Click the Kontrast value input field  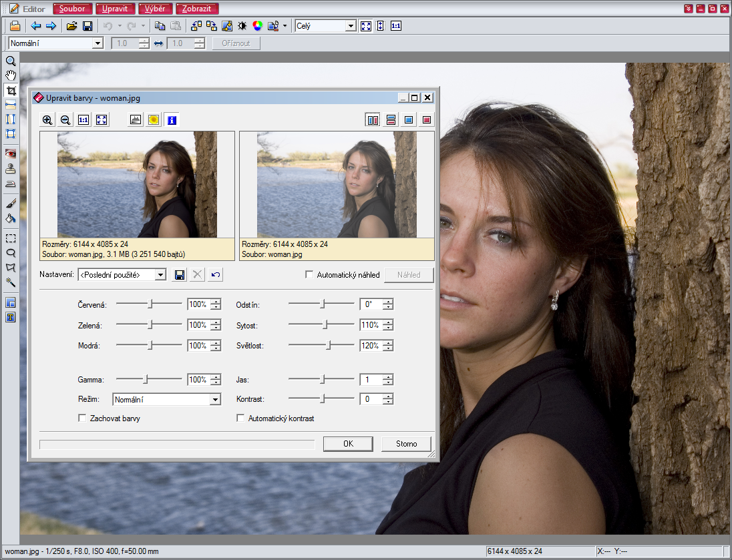[x=371, y=399]
